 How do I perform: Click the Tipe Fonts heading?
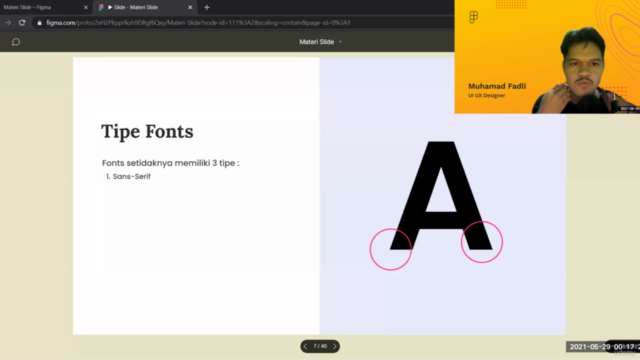tap(147, 131)
